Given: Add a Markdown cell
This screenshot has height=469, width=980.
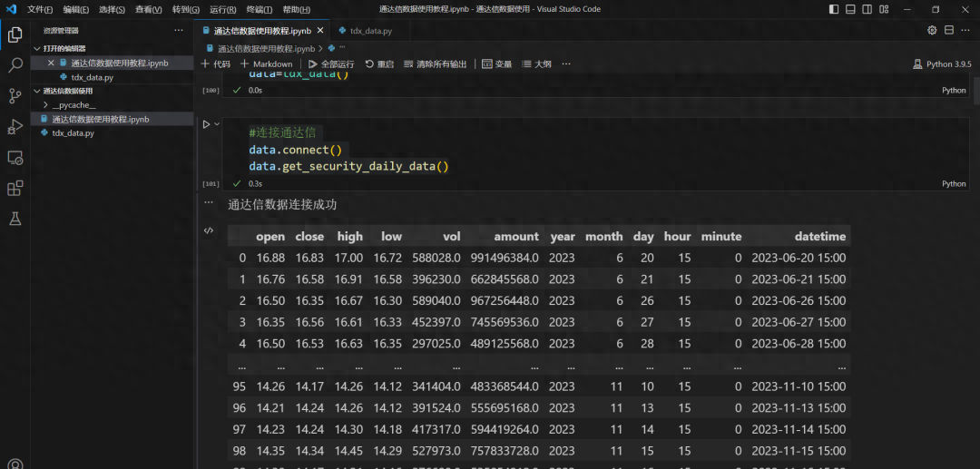Looking at the screenshot, I should [266, 64].
